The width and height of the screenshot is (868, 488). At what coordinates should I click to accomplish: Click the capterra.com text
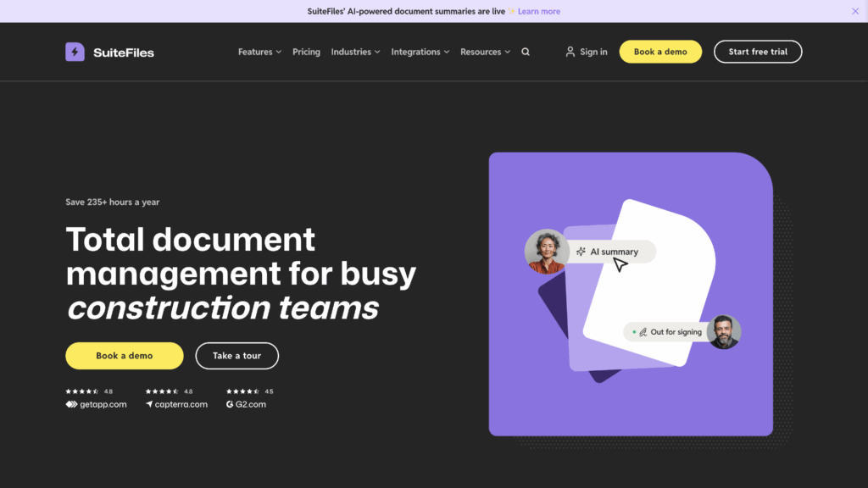point(181,404)
